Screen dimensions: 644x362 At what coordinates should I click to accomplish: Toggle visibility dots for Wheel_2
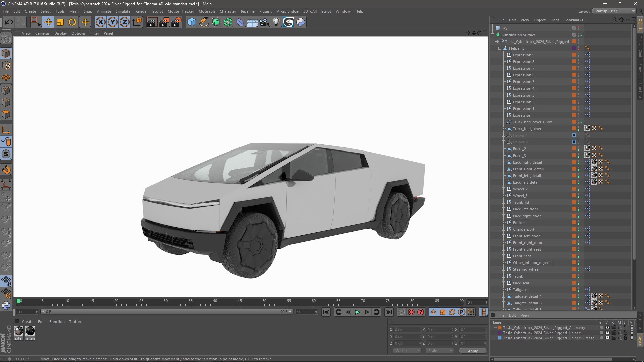pyautogui.click(x=579, y=189)
